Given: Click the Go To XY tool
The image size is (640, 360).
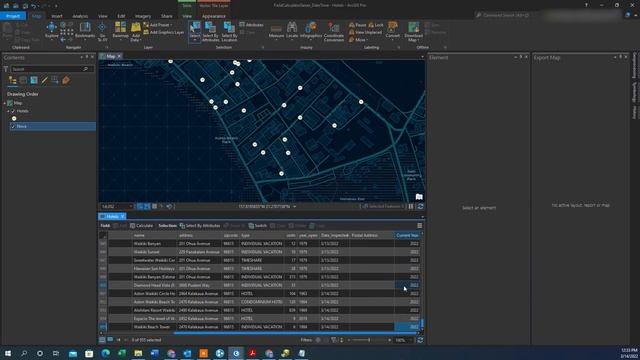Looking at the screenshot, I should tap(102, 31).
